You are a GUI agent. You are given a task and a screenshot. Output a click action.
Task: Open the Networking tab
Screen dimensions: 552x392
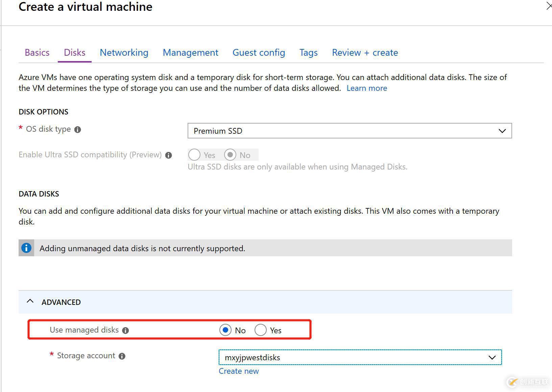click(x=124, y=52)
